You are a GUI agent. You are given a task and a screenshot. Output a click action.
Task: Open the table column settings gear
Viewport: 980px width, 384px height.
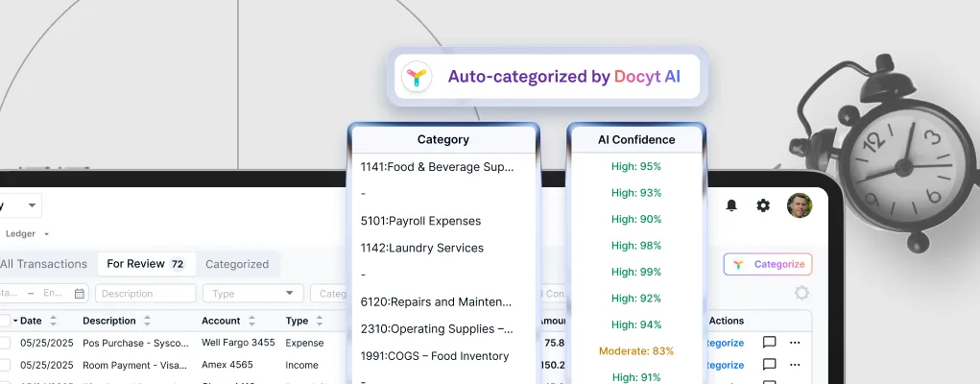(x=801, y=293)
